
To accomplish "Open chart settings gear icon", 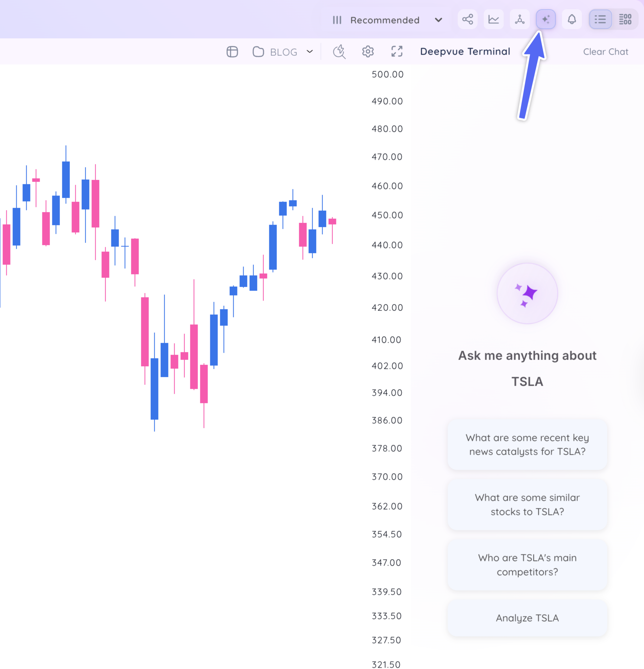I will [x=368, y=52].
